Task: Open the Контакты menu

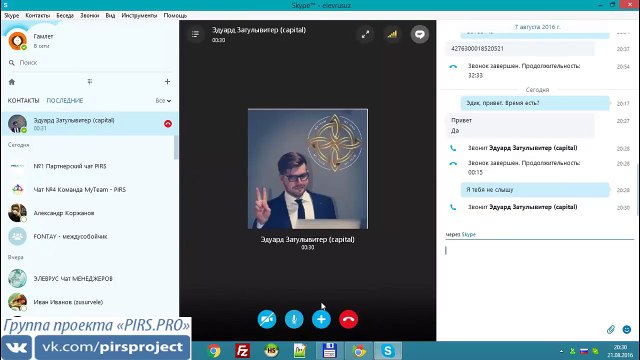Action: click(x=38, y=16)
